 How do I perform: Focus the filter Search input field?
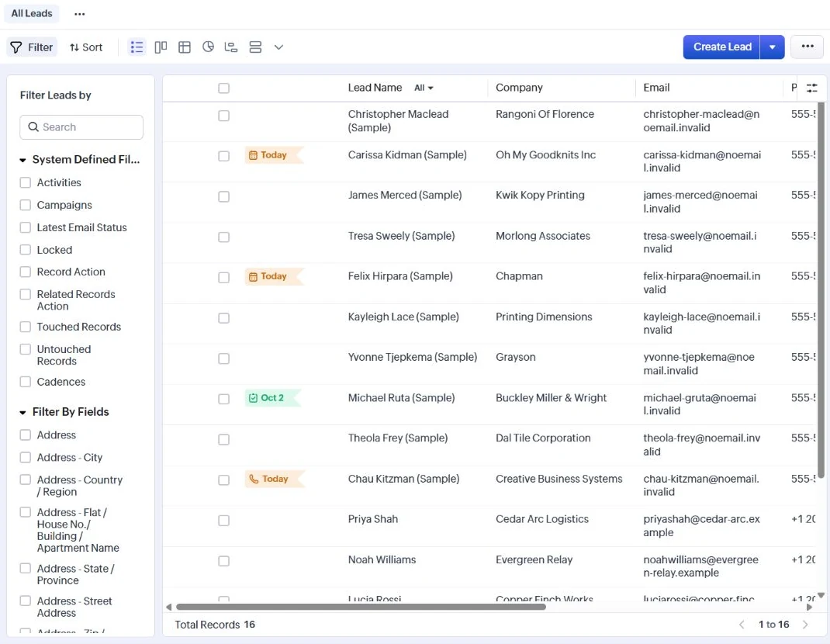[81, 127]
